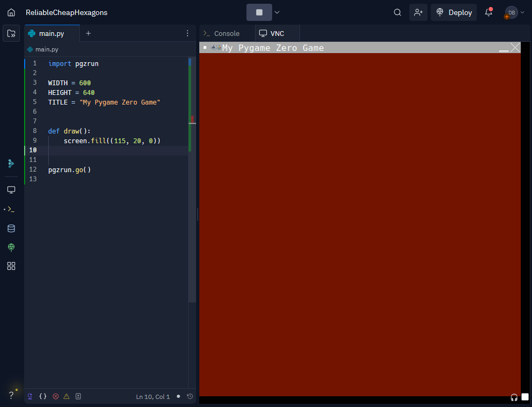Toggle the files sidebar icon
The width and height of the screenshot is (532, 407).
[x=11, y=33]
